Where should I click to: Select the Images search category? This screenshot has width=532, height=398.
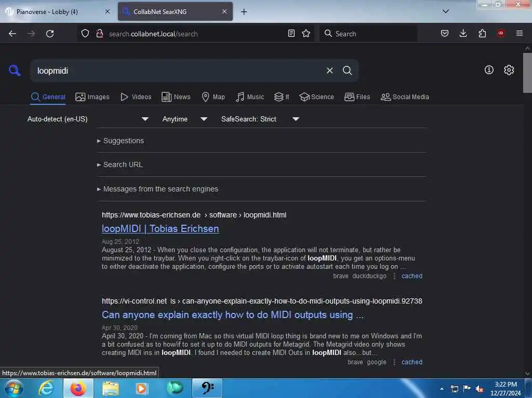click(x=92, y=97)
